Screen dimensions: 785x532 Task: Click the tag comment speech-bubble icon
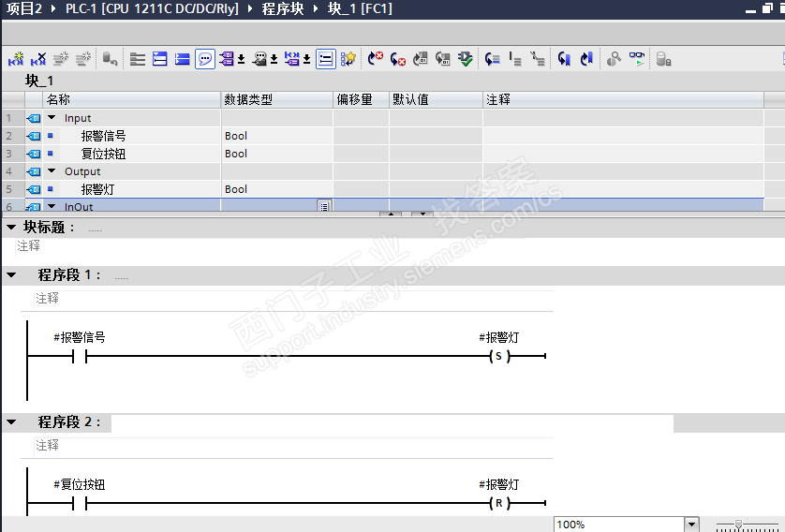[x=259, y=59]
